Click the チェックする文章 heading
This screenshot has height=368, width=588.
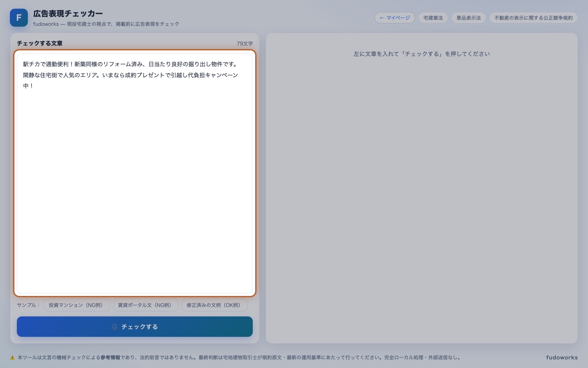pyautogui.click(x=40, y=43)
